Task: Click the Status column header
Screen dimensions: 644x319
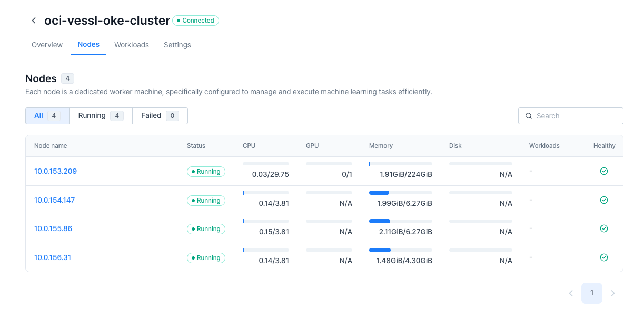Action: (196, 146)
